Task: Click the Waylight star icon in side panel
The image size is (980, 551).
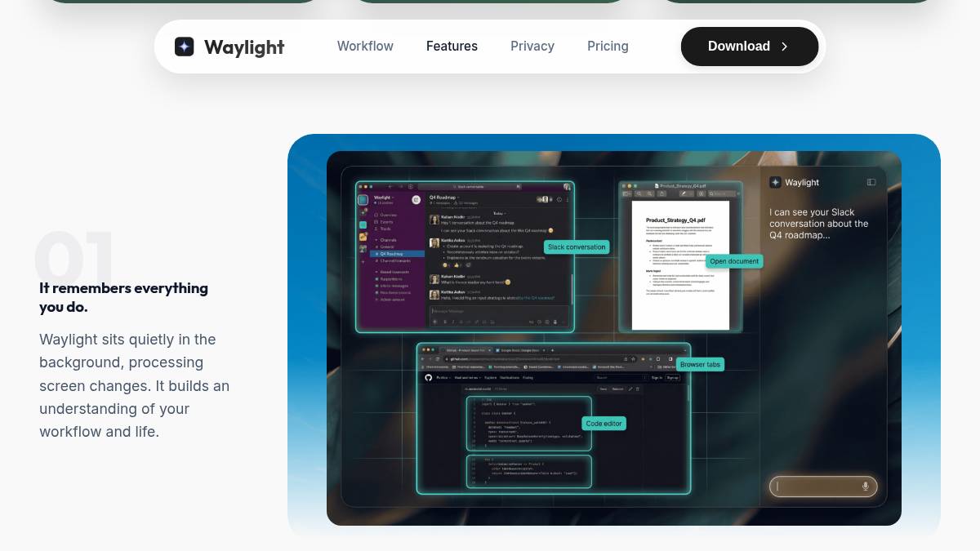Action: point(775,183)
